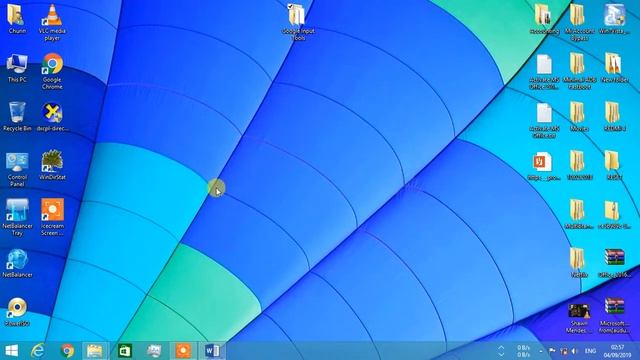Open Google Chrome from the taskbar
This screenshot has width=640, height=360.
67,351
